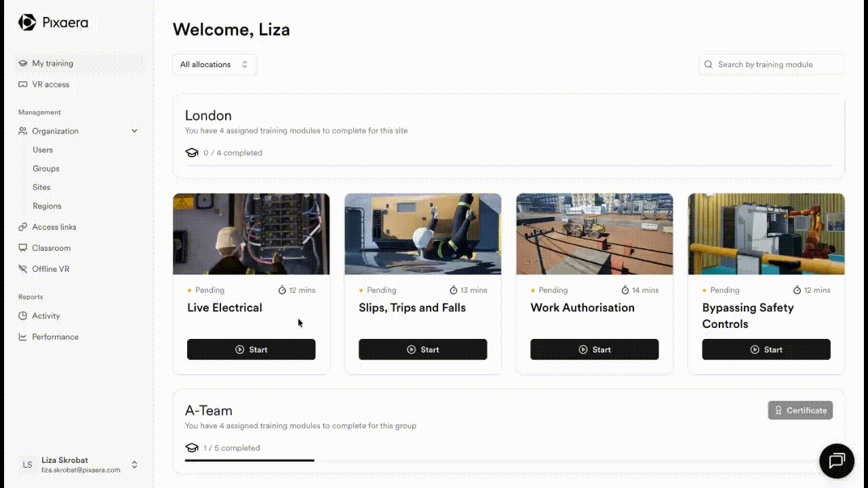Viewport: 868px width, 488px height.
Task: Click the A-Team completion progress bar
Action: pos(250,460)
